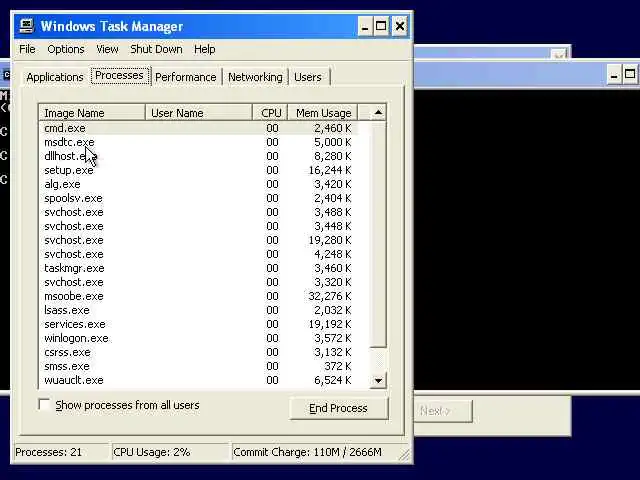The width and height of the screenshot is (640, 480).
Task: Open the View menu
Action: point(107,49)
